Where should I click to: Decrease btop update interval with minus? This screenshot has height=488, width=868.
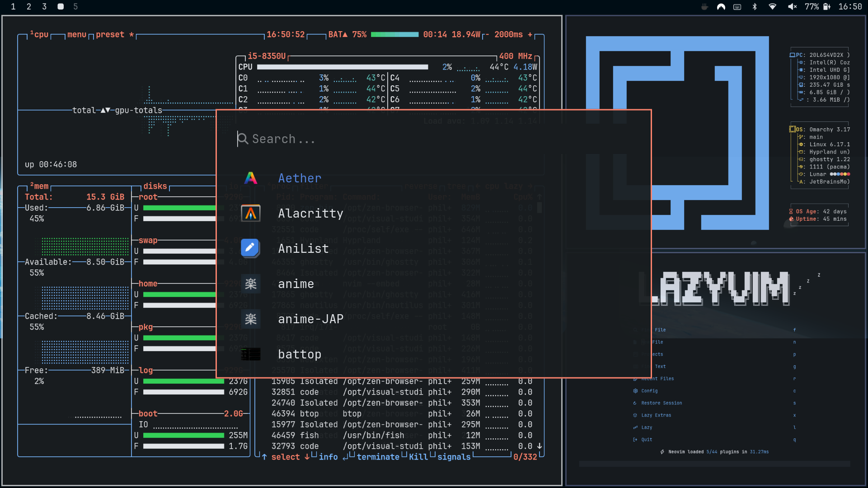487,35
